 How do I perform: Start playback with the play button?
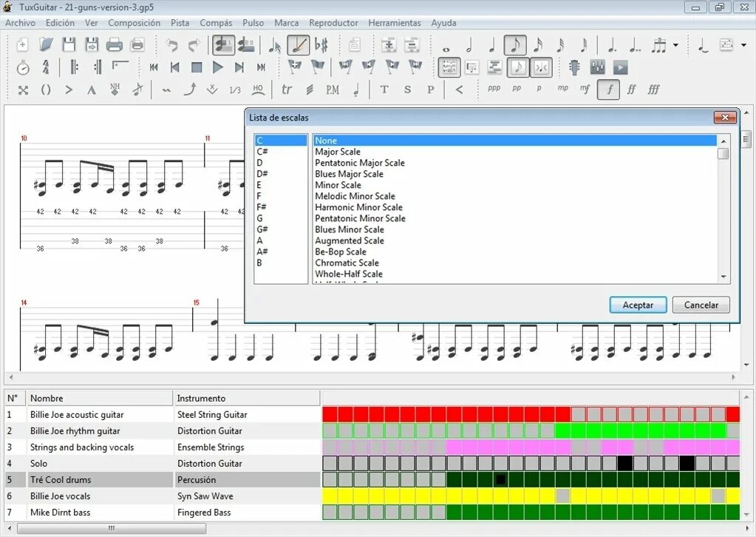218,67
